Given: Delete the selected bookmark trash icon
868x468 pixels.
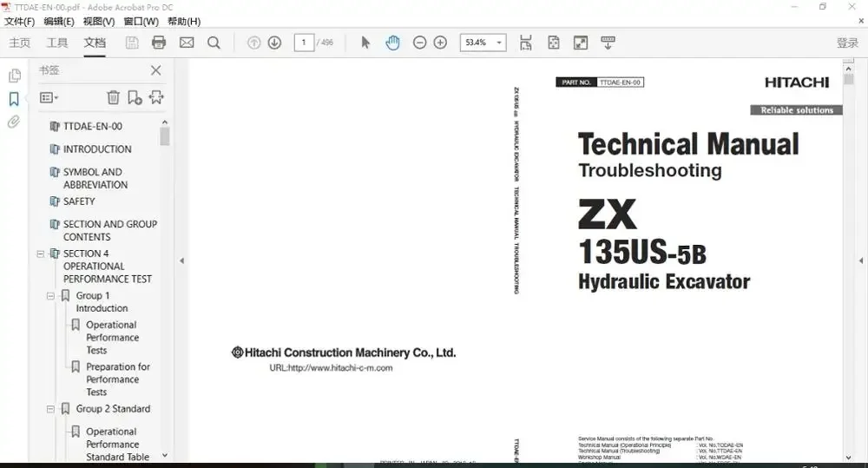Looking at the screenshot, I should (113, 97).
